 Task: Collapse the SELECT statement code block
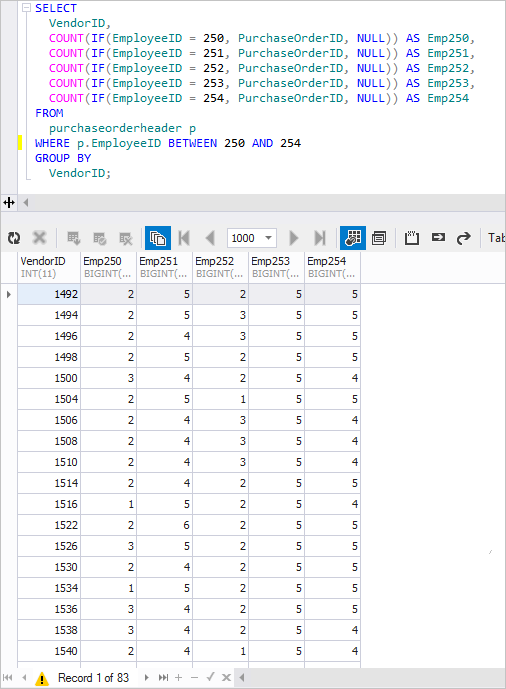pyautogui.click(x=26, y=8)
